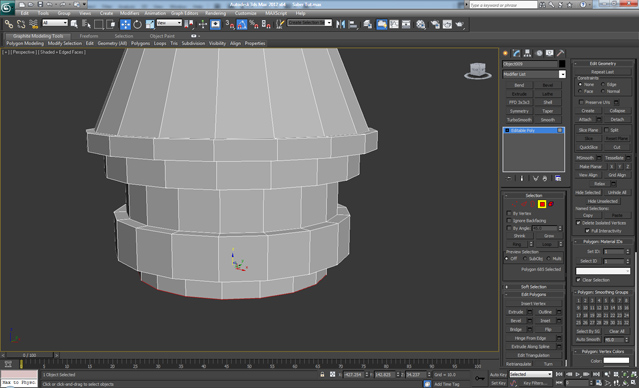This screenshot has width=639, height=388.
Task: Activate the Select and Rotate tool
Action: [x=137, y=24]
